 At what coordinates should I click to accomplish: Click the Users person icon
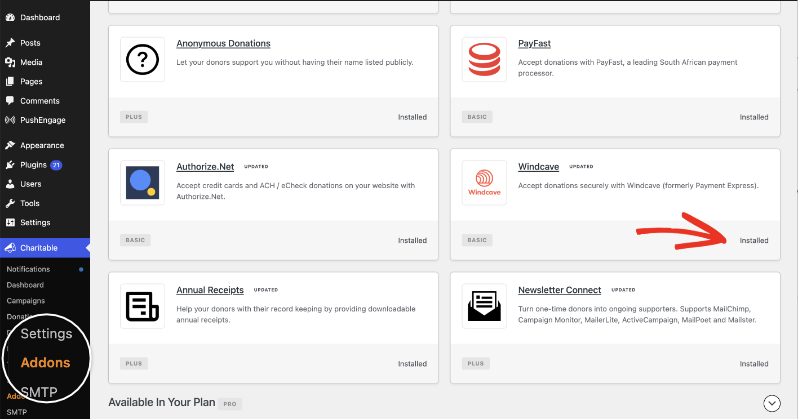[10, 184]
